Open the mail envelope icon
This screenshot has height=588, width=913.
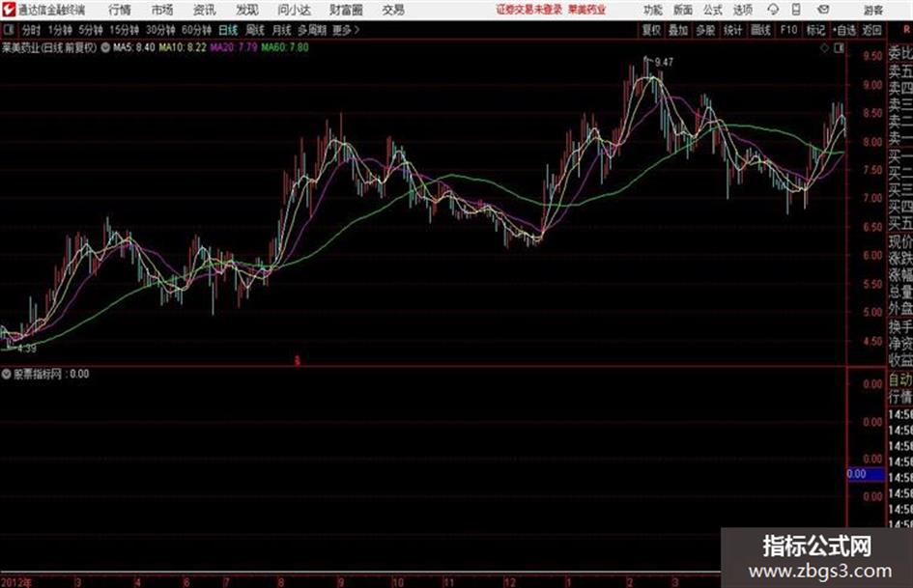tap(823, 10)
